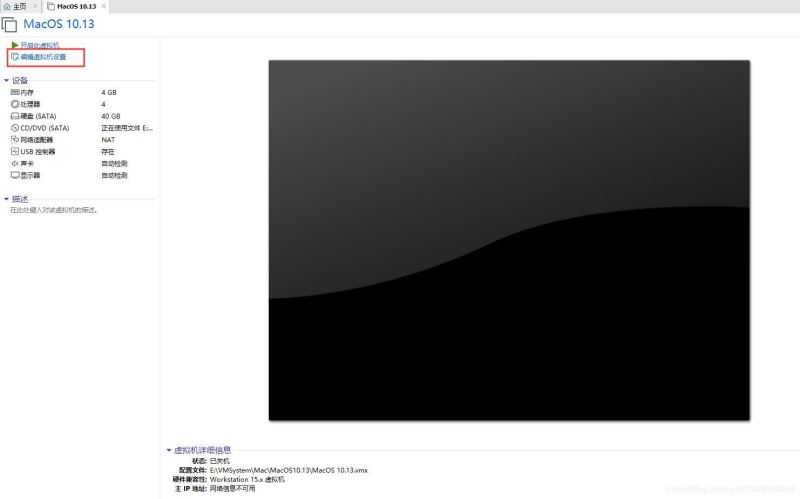Close the 主页 home tab
Viewport: 800px width, 499px height.
pyautogui.click(x=35, y=6)
